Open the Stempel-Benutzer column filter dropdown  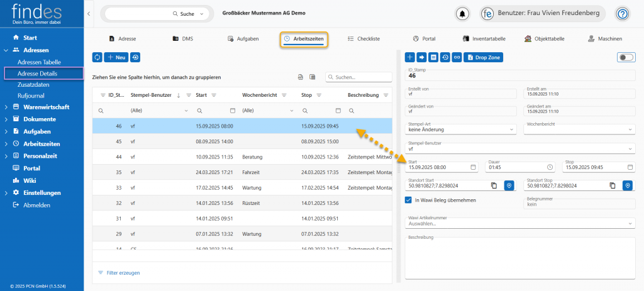pos(187,110)
